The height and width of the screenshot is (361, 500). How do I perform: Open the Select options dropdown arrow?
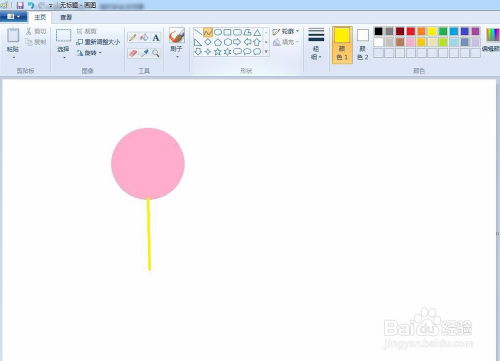pyautogui.click(x=64, y=58)
